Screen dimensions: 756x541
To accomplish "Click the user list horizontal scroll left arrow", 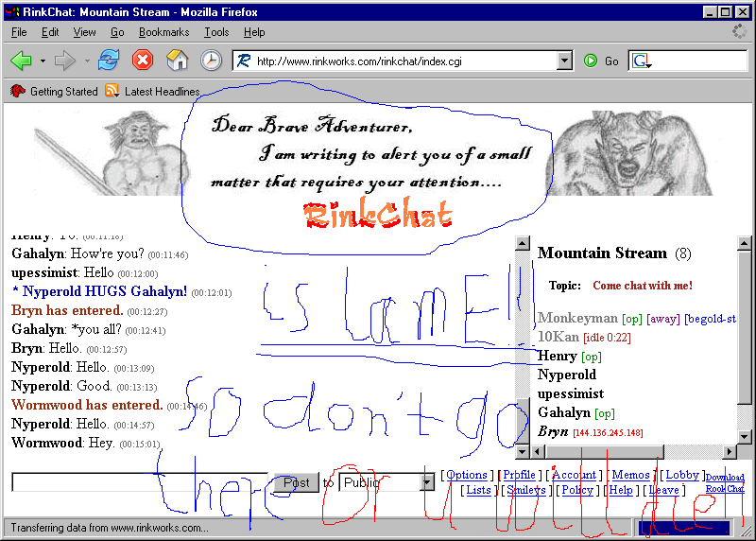I will tap(539, 452).
